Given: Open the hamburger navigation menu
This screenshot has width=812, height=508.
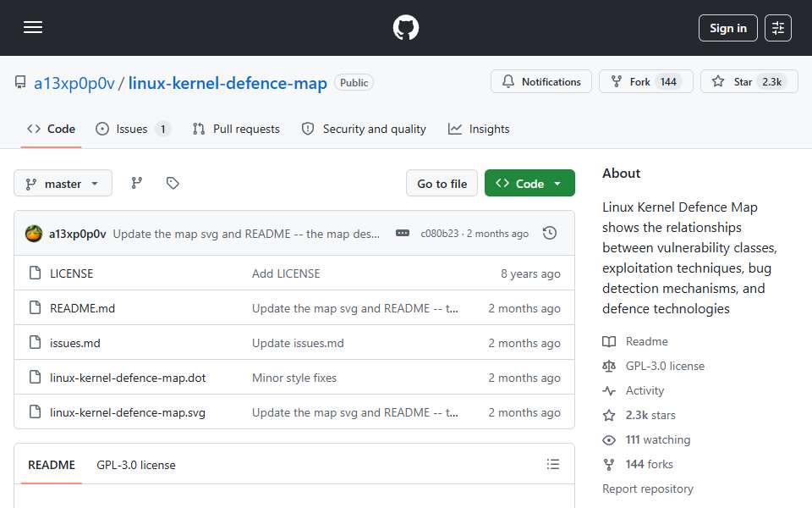Looking at the screenshot, I should click(33, 27).
